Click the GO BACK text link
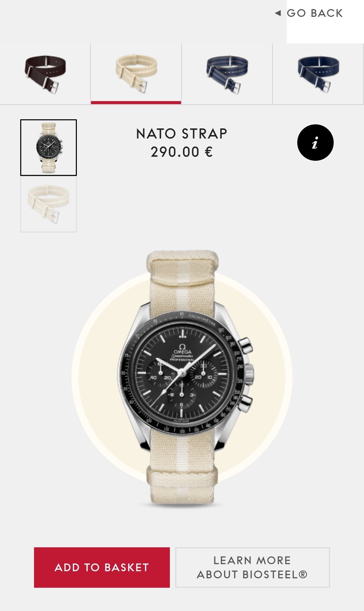364x611 pixels. pyautogui.click(x=315, y=13)
